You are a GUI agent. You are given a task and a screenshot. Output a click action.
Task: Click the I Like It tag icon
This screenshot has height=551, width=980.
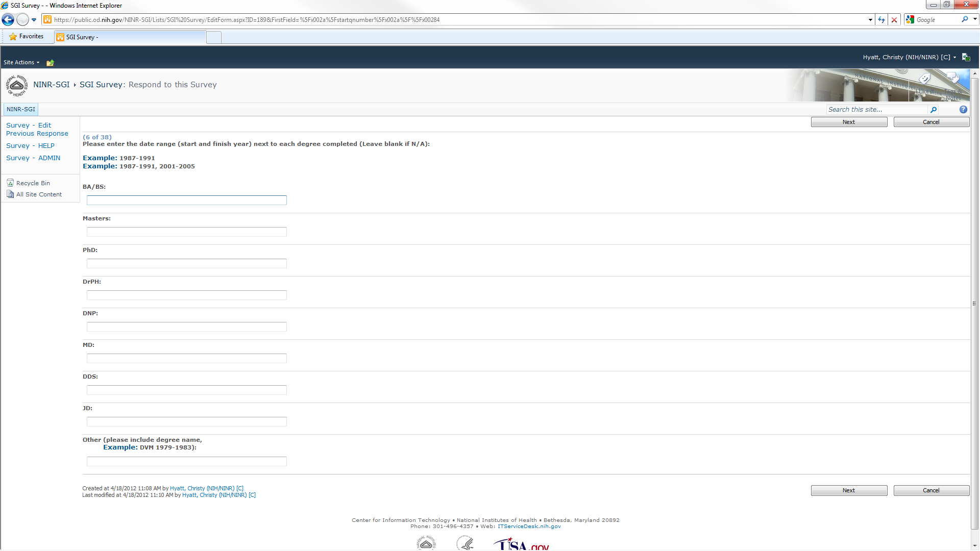click(x=925, y=80)
